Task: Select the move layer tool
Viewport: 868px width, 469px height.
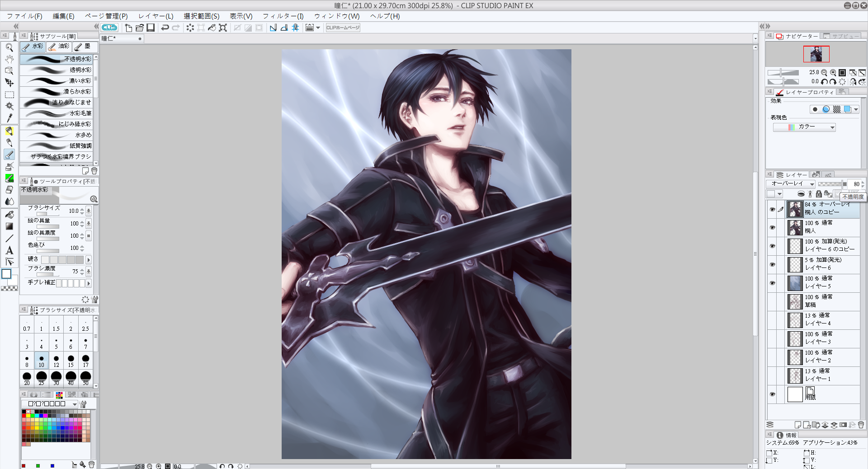Action: pyautogui.click(x=9, y=83)
